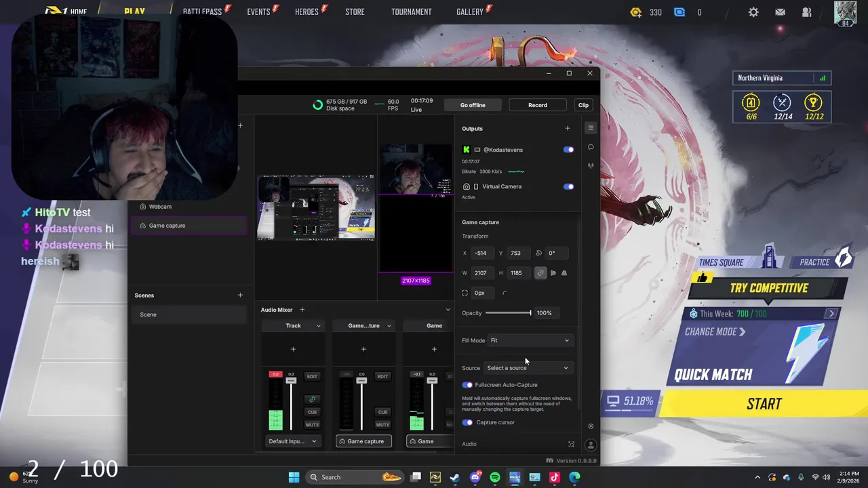This screenshot has width=868, height=488.
Task: Toggle the Capture cursor switch
Action: pyautogui.click(x=467, y=422)
